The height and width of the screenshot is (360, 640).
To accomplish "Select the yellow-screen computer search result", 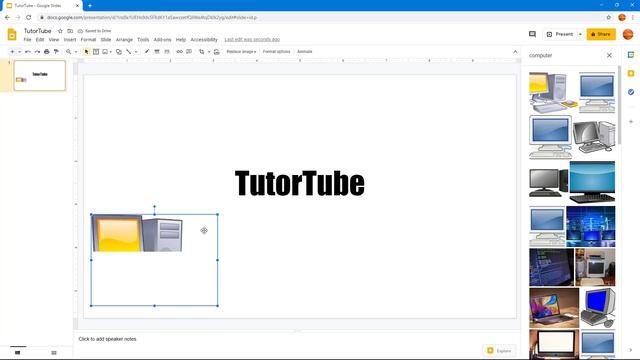I will [x=553, y=93].
